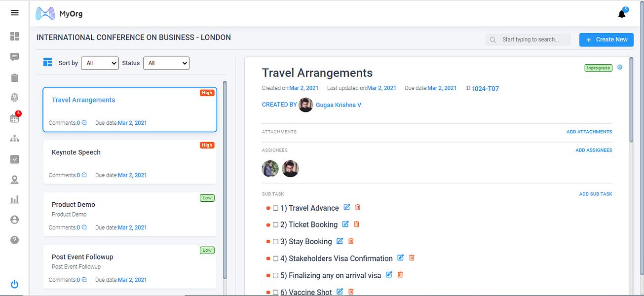Click the MyOrg logo

click(x=59, y=14)
